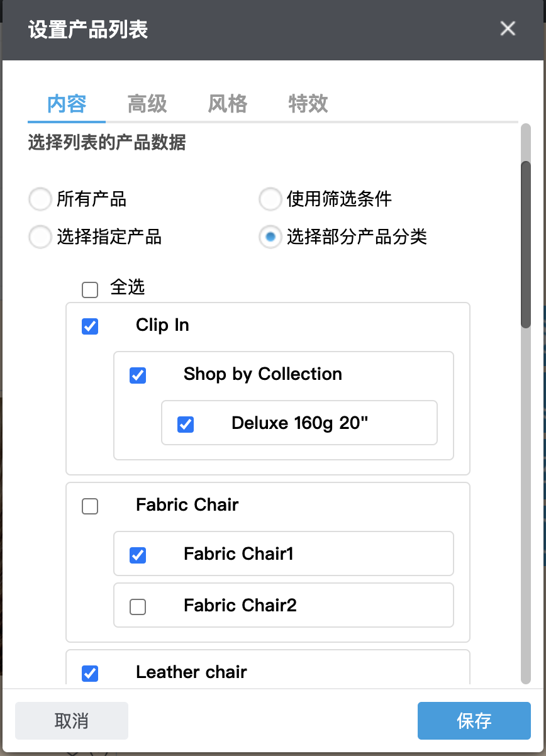Uncheck Fabric Chair1
546x756 pixels.
137,555
